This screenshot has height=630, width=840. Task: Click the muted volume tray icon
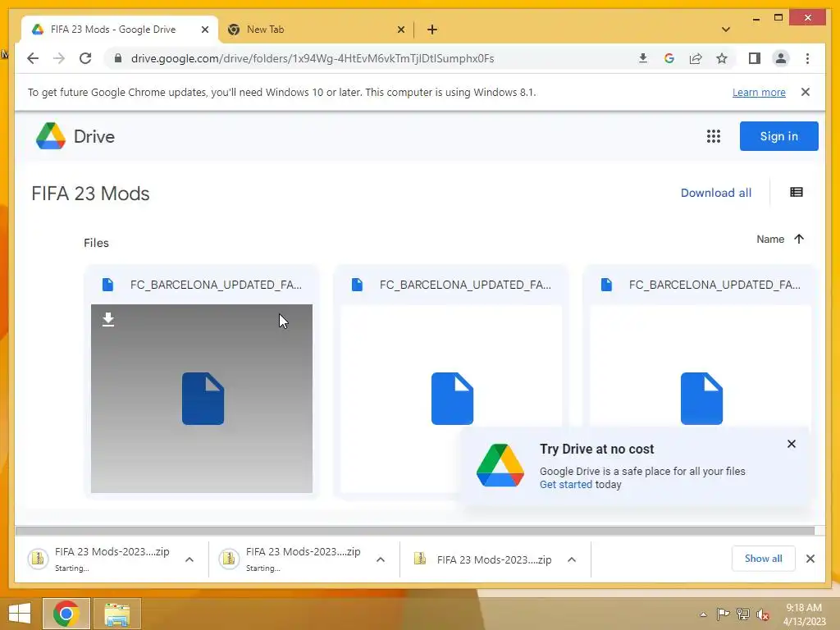pyautogui.click(x=763, y=614)
